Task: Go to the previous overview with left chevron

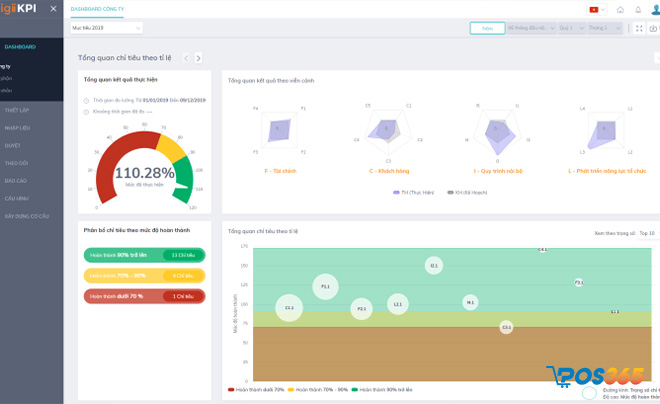Action: click(x=186, y=58)
